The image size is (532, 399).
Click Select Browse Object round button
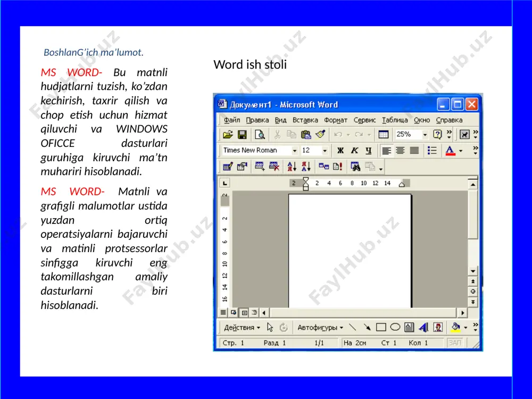472,292
